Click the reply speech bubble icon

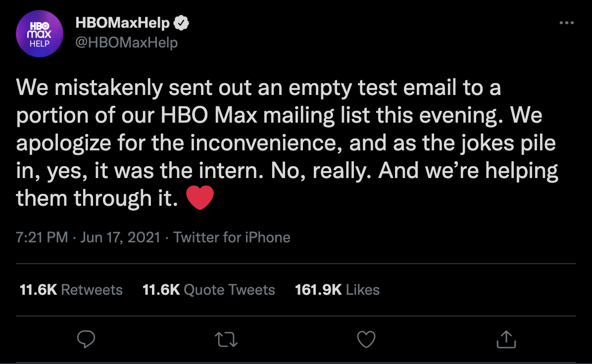[86, 339]
